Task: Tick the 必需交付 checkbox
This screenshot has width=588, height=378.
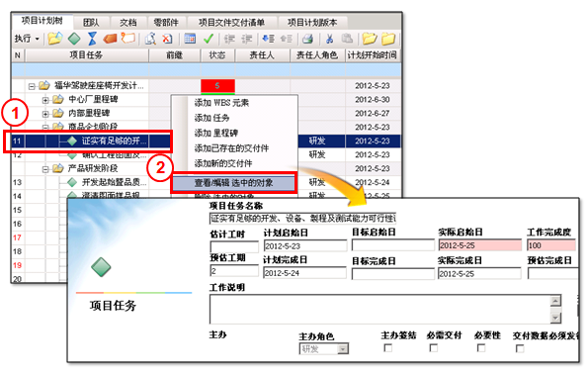Action: pos(434,348)
